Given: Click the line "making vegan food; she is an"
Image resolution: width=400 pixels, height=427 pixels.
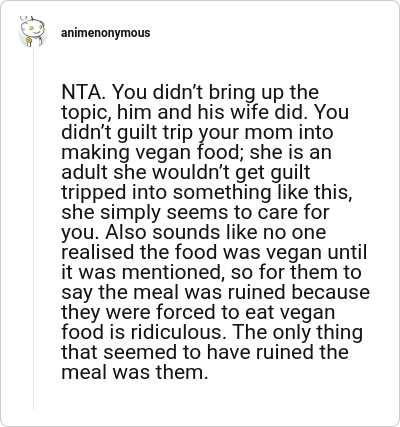Looking at the screenshot, I should point(196,152).
